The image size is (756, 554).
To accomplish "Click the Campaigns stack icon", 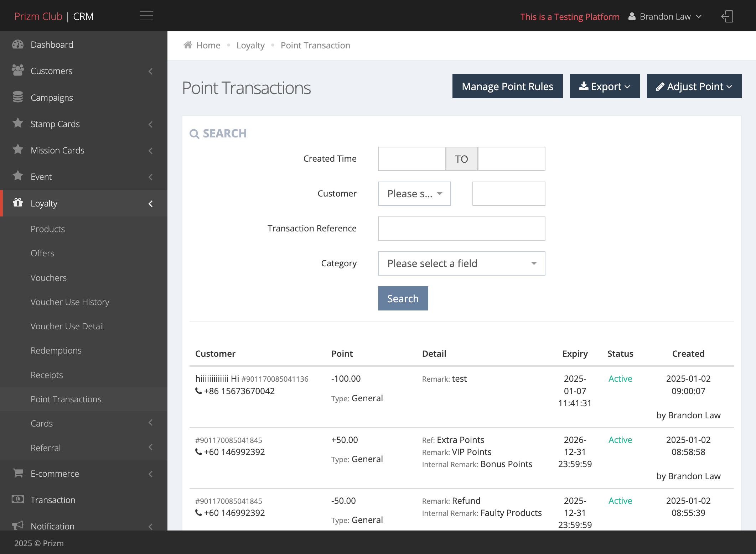I will (18, 97).
